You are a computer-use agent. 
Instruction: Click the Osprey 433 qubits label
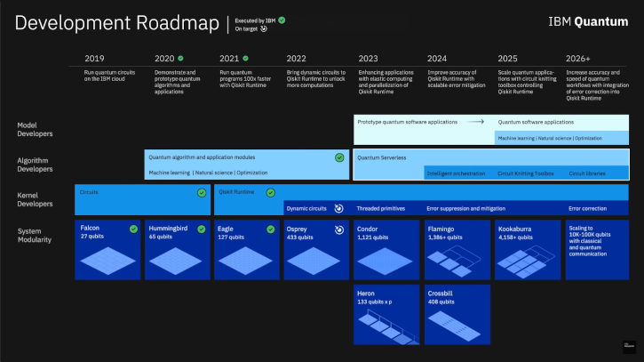300,233
